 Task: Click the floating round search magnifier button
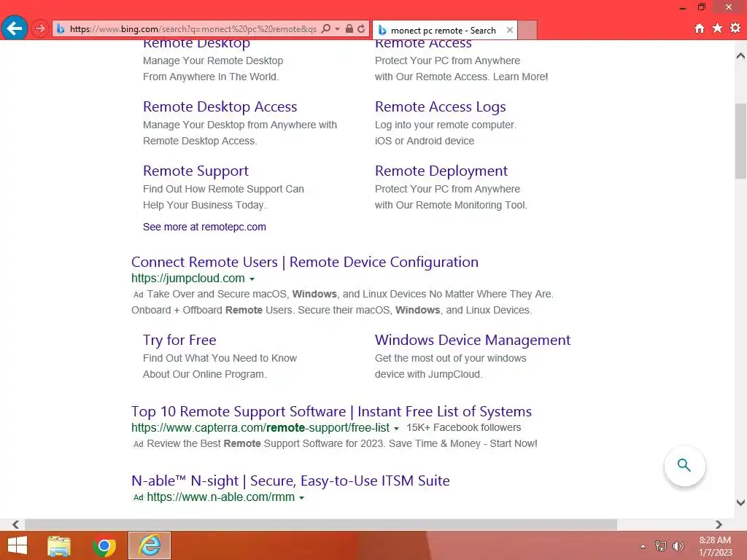pyautogui.click(x=684, y=465)
